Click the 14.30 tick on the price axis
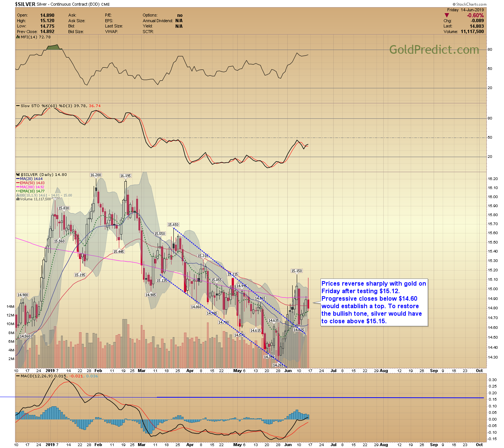The image size is (504, 448). (492, 357)
